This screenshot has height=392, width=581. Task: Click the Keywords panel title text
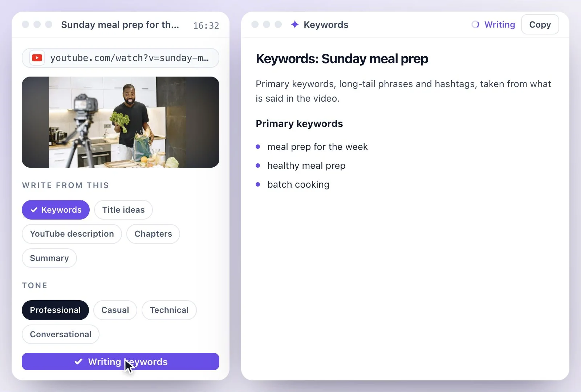pyautogui.click(x=326, y=25)
